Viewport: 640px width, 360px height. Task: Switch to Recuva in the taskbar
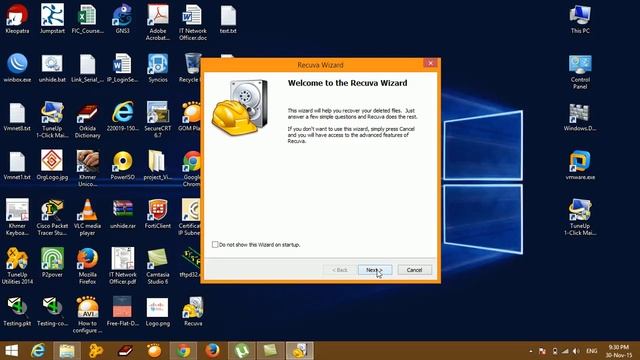point(300,351)
